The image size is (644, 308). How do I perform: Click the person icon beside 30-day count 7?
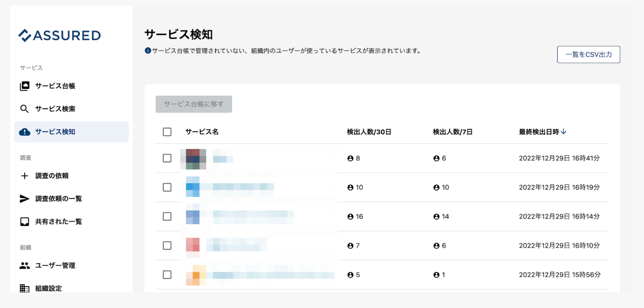click(x=350, y=245)
